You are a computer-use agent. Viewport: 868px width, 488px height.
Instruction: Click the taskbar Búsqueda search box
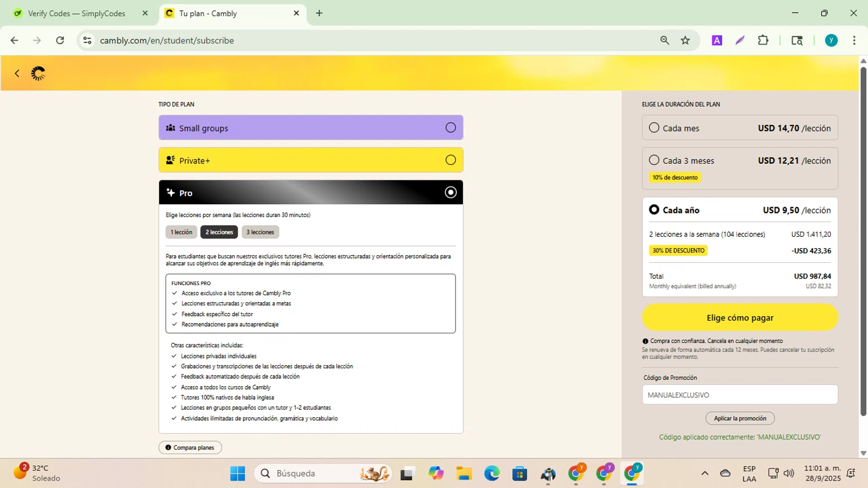coord(322,474)
